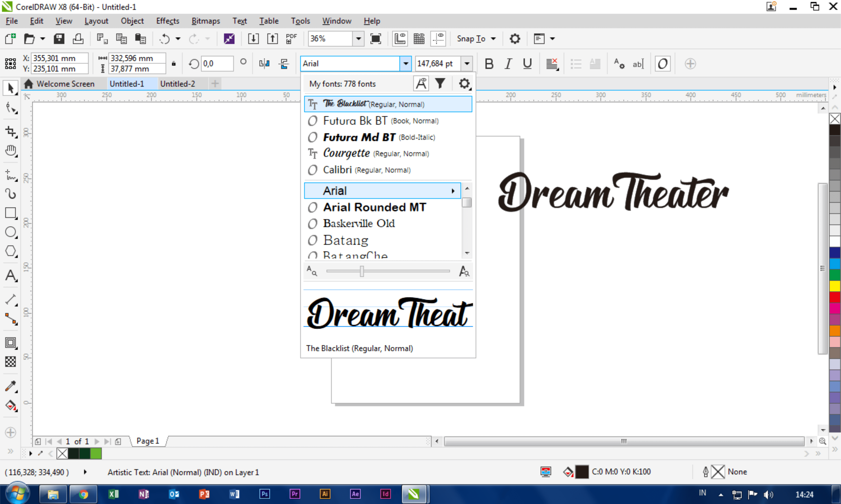Image resolution: width=841 pixels, height=504 pixels.
Task: Select the Color Eyedropper tool
Action: click(x=10, y=386)
